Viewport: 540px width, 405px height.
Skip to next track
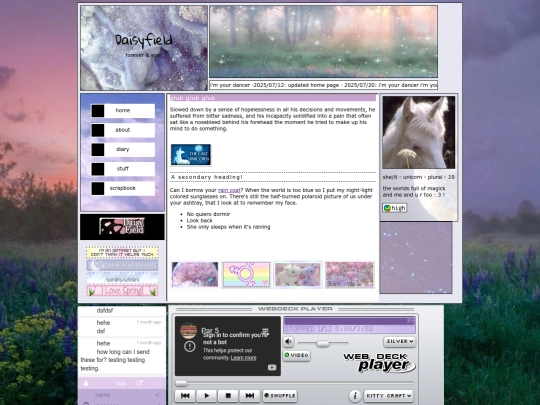coord(250,396)
